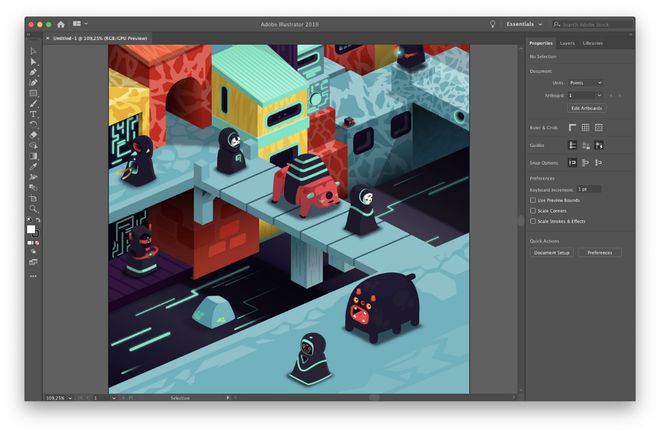Toggle Snap to Pixel option
The width and height of the screenshot is (660, 433).
[x=585, y=163]
